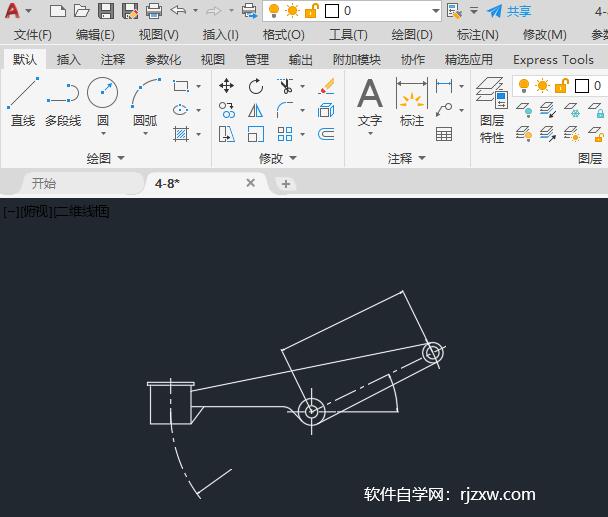Activate the Mirror tool
The image size is (608, 517).
(x=256, y=111)
